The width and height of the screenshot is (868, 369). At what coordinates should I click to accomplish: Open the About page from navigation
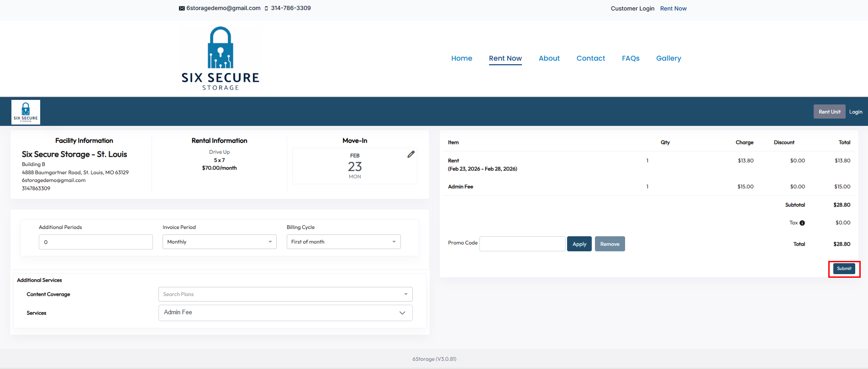pyautogui.click(x=549, y=58)
